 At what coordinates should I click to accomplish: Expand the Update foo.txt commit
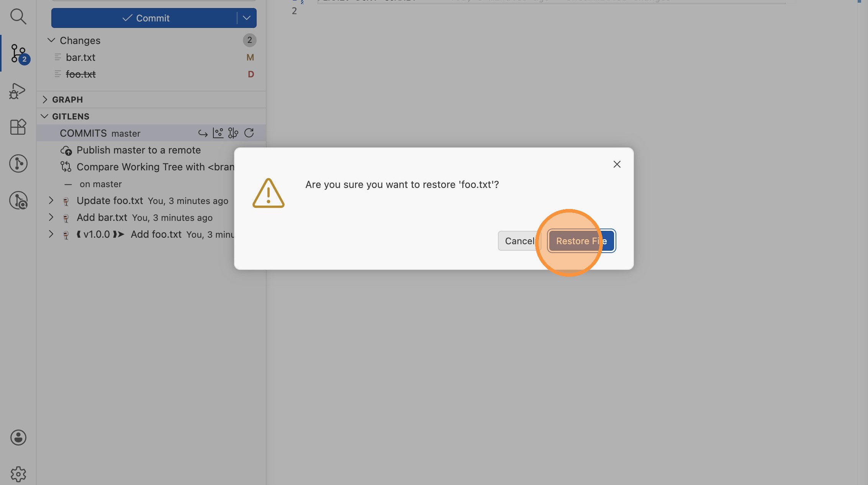[51, 201]
